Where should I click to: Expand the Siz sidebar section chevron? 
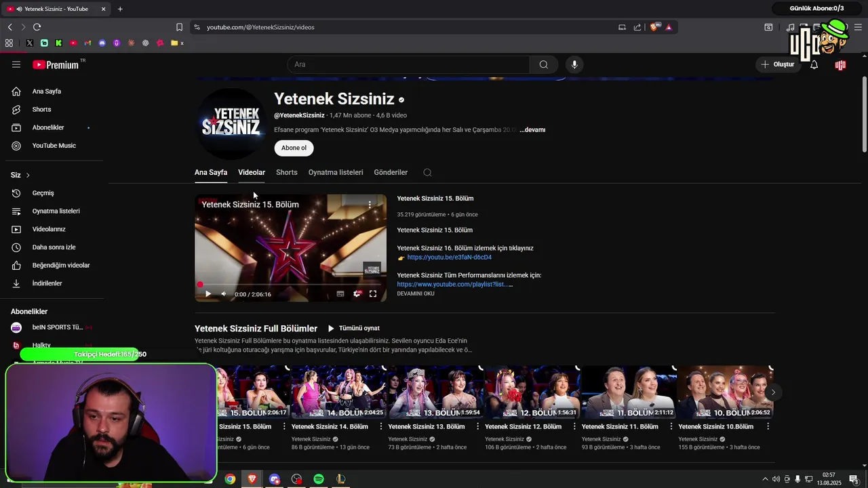(x=28, y=175)
